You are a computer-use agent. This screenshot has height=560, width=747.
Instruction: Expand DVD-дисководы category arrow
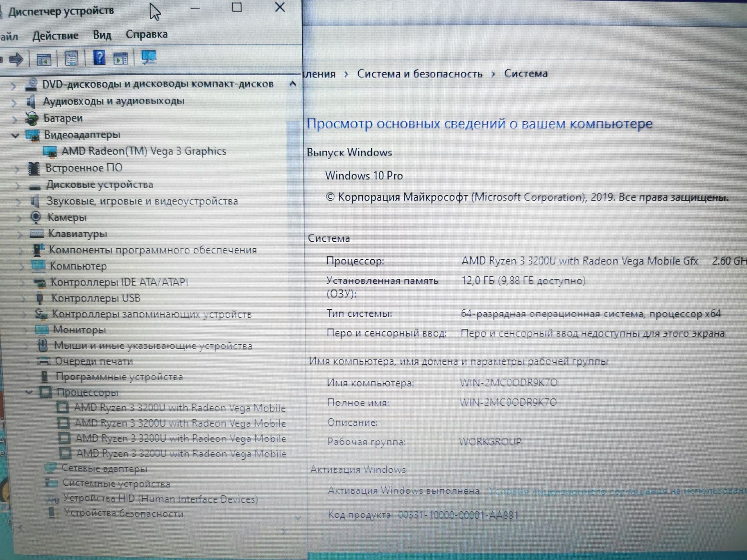(14, 86)
